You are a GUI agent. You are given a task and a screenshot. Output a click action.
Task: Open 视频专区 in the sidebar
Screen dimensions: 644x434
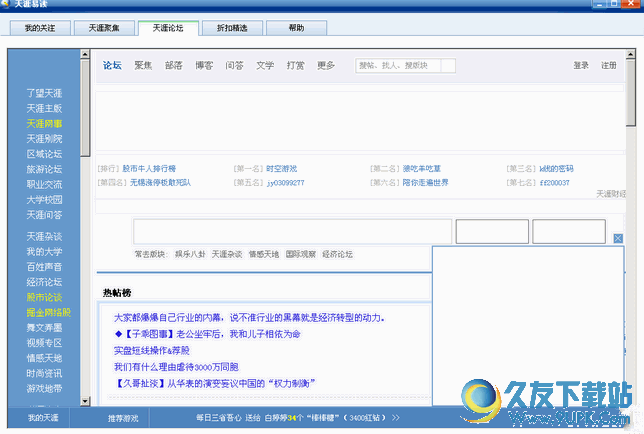(44, 343)
